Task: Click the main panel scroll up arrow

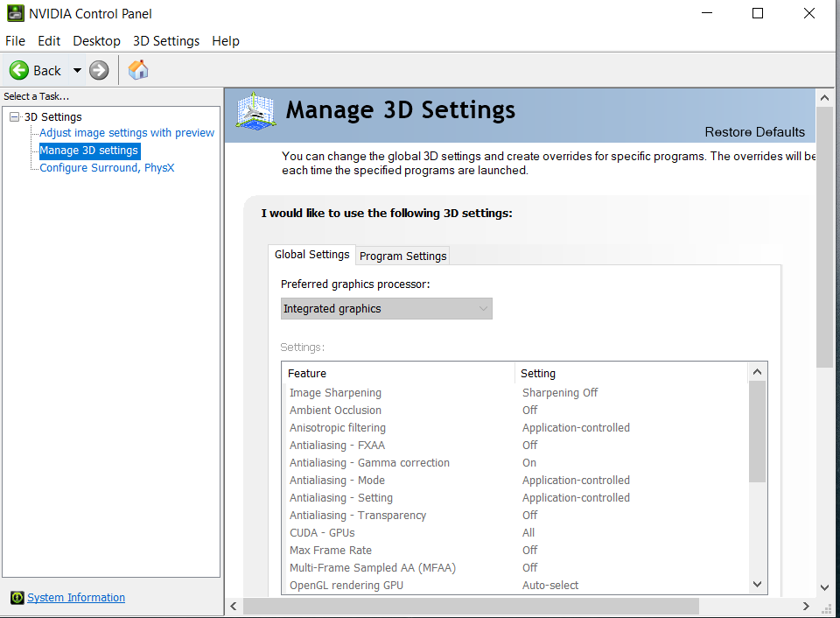Action: click(x=824, y=97)
